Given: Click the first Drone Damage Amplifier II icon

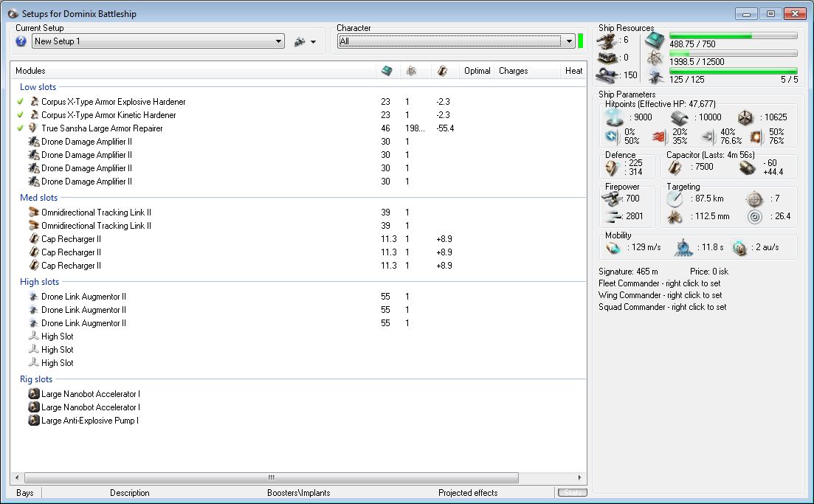Looking at the screenshot, I should (34, 141).
